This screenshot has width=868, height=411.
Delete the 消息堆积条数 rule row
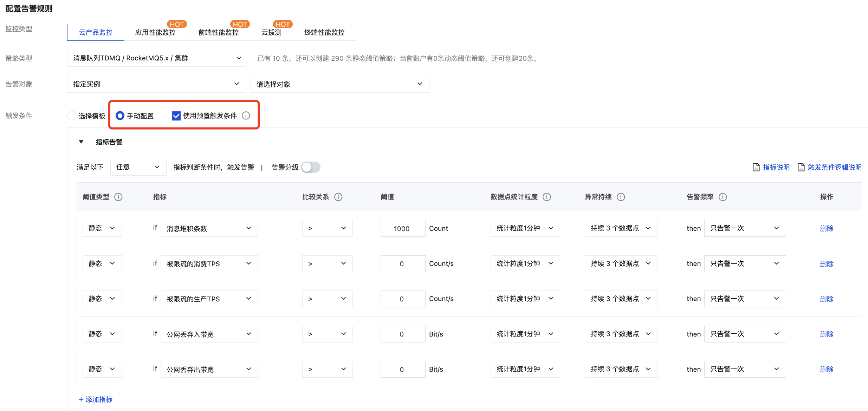[827, 229]
